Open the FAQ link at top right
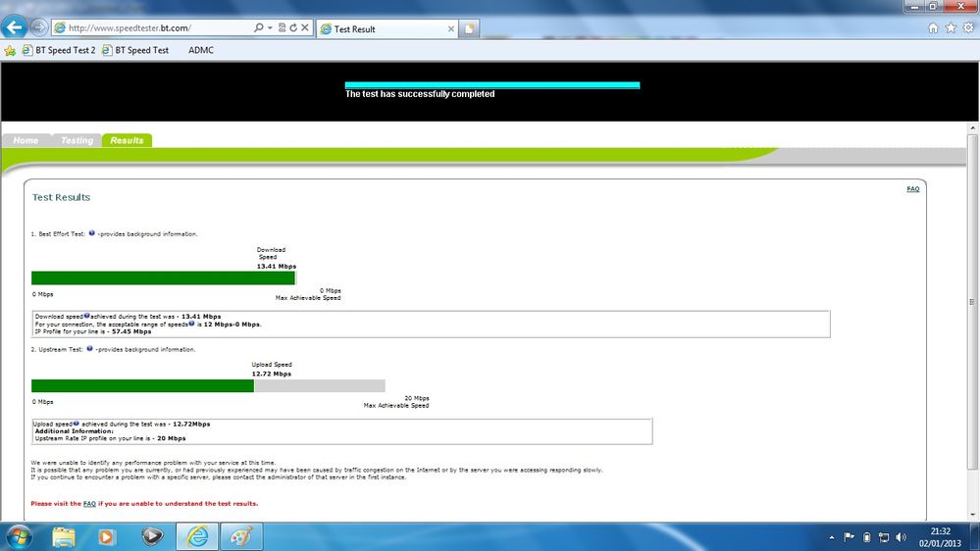Image resolution: width=980 pixels, height=551 pixels. click(913, 188)
